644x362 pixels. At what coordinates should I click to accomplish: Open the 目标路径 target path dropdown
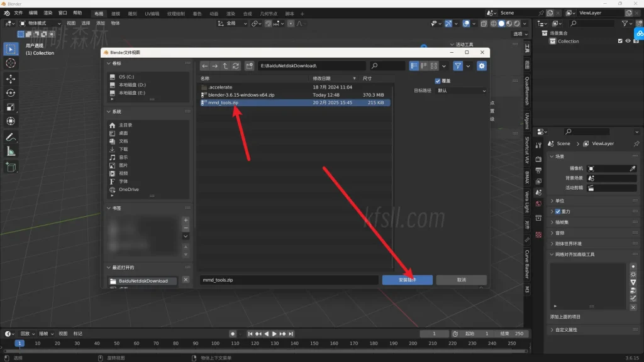tap(462, 90)
